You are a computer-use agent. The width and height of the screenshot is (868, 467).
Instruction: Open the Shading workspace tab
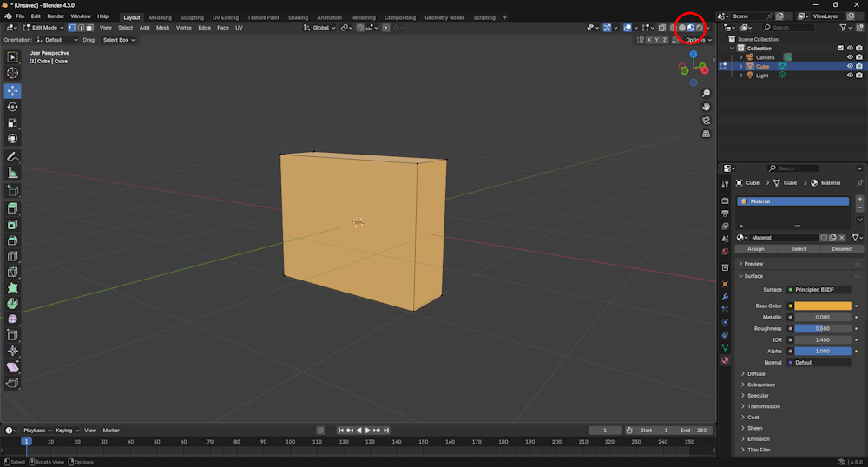tap(298, 17)
